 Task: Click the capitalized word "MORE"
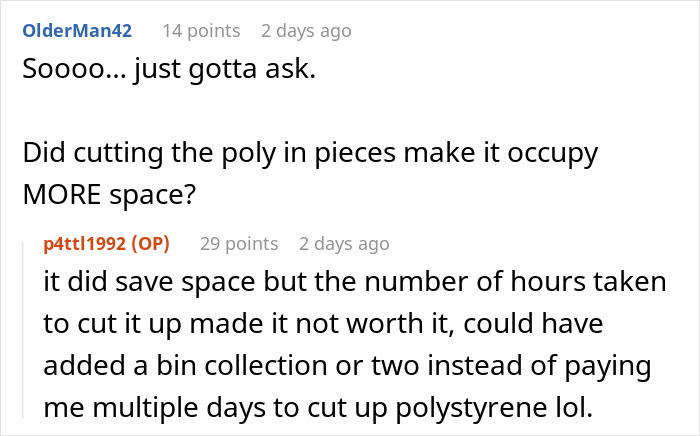click(x=62, y=195)
